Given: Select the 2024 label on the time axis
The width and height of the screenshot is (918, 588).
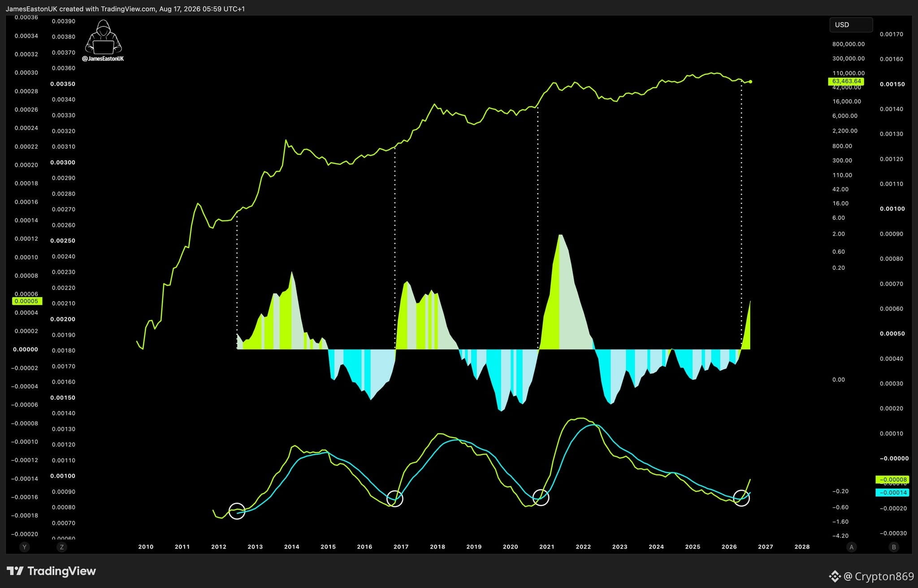Looking at the screenshot, I should [x=656, y=547].
